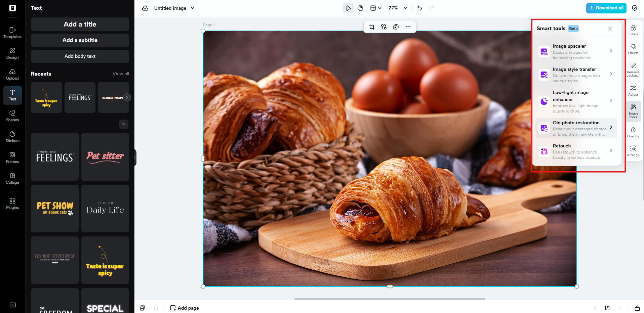Open the Shapes sidebar panel

coord(12,116)
